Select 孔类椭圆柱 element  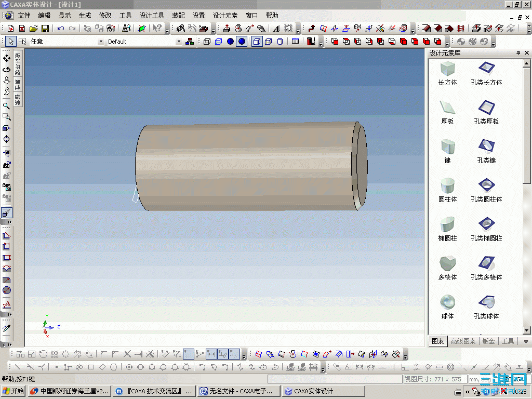point(486,230)
